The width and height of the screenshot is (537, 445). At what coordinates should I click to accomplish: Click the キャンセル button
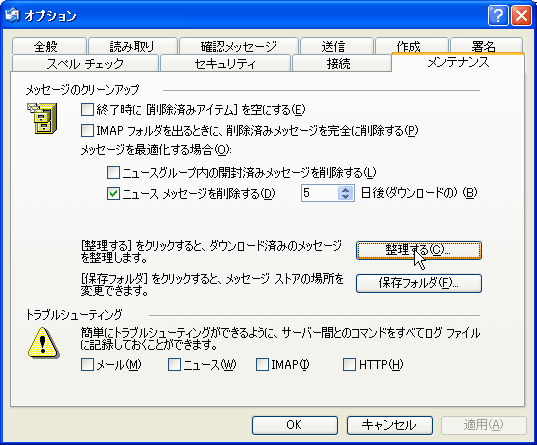pyautogui.click(x=389, y=425)
